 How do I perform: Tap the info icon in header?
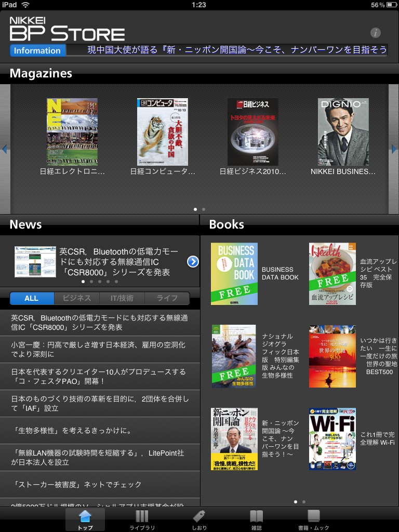(375, 33)
